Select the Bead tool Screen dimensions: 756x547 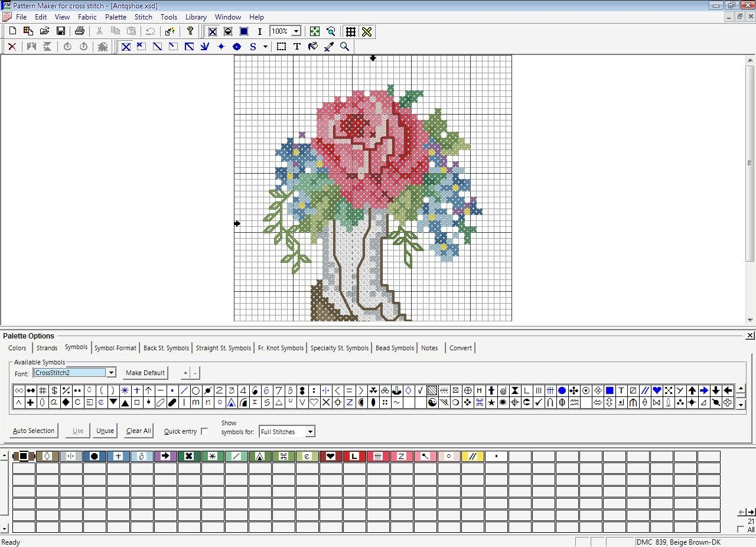coord(237,47)
